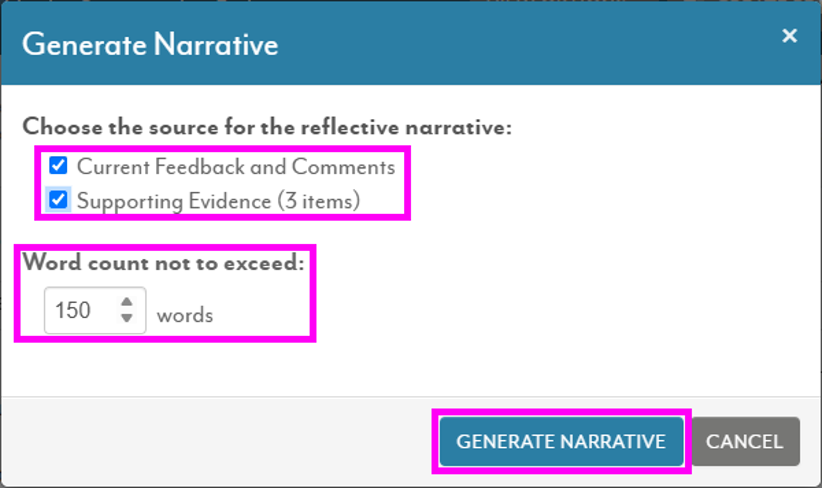Click the (3 items) count text
The height and width of the screenshot is (488, 822).
(x=319, y=201)
